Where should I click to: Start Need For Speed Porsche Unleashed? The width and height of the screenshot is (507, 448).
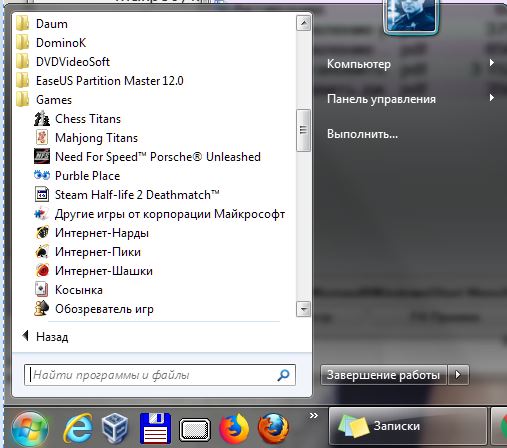[147, 157]
